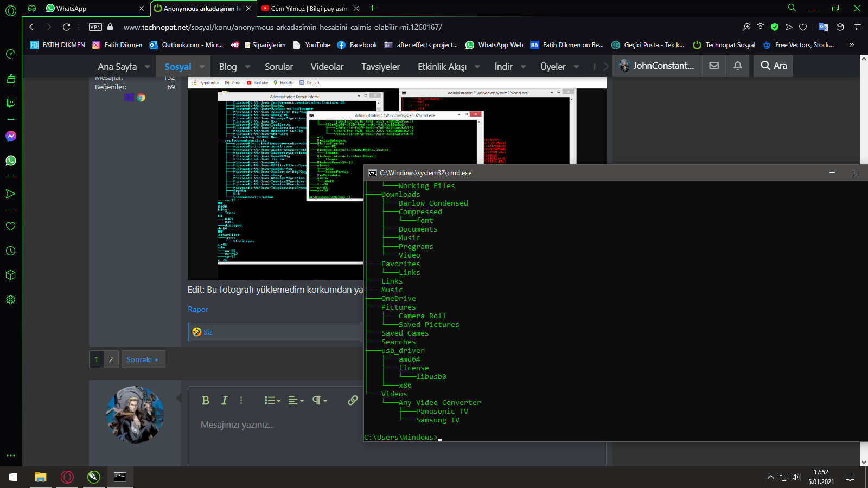Expand the Ana Sayfa dropdown arrow
Viewport: 868px width, 488px height.
(147, 67)
